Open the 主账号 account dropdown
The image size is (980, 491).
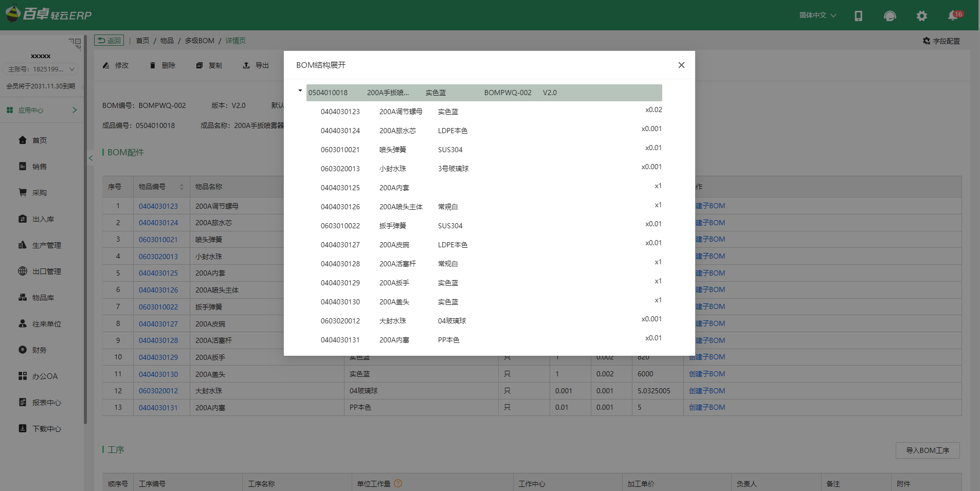(41, 69)
